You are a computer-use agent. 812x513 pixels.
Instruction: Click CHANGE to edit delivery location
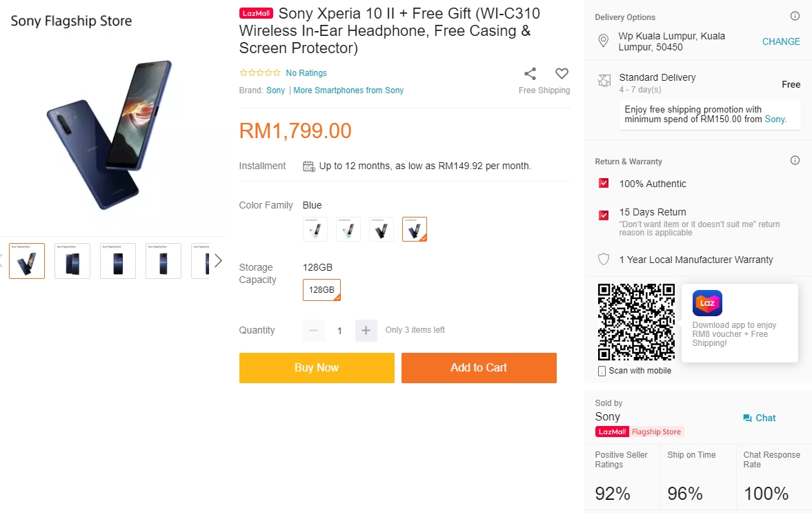(781, 41)
